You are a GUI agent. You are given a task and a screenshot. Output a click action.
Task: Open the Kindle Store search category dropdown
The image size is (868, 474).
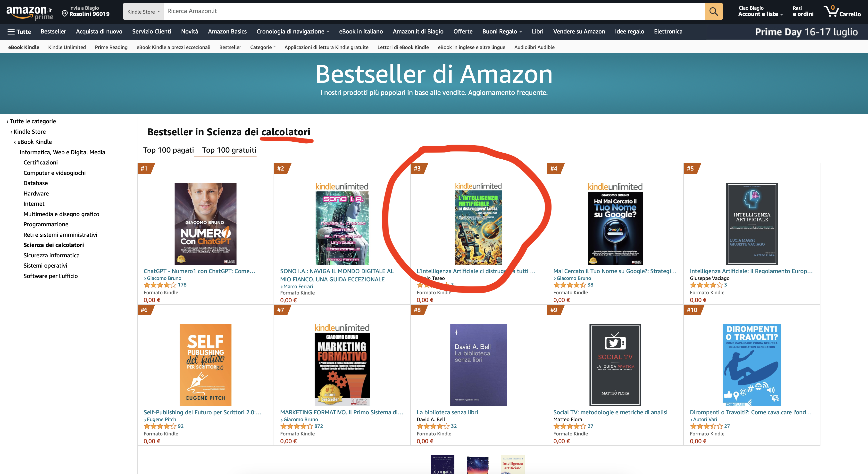click(143, 11)
